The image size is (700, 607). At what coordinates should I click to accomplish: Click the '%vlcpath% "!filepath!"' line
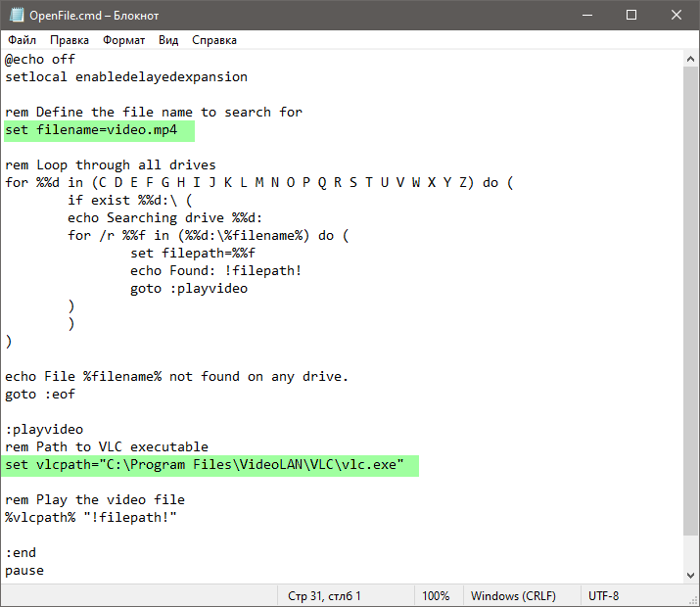(91, 518)
